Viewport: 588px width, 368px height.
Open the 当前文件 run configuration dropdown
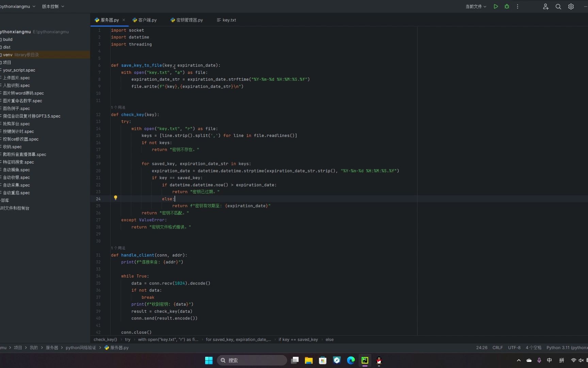(476, 6)
